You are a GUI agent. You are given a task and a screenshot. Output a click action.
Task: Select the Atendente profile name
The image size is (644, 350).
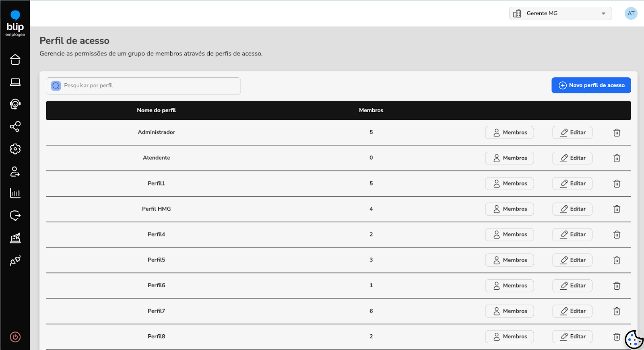click(x=156, y=158)
